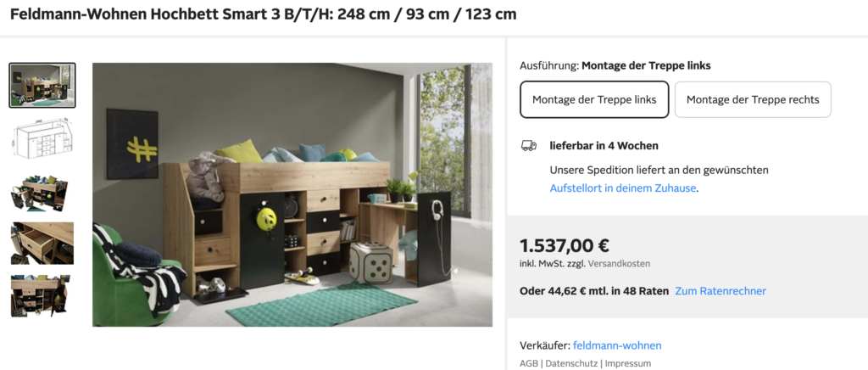Image resolution: width=868 pixels, height=370 pixels.
Task: Open the dimension drawing thumbnail
Action: (x=42, y=138)
